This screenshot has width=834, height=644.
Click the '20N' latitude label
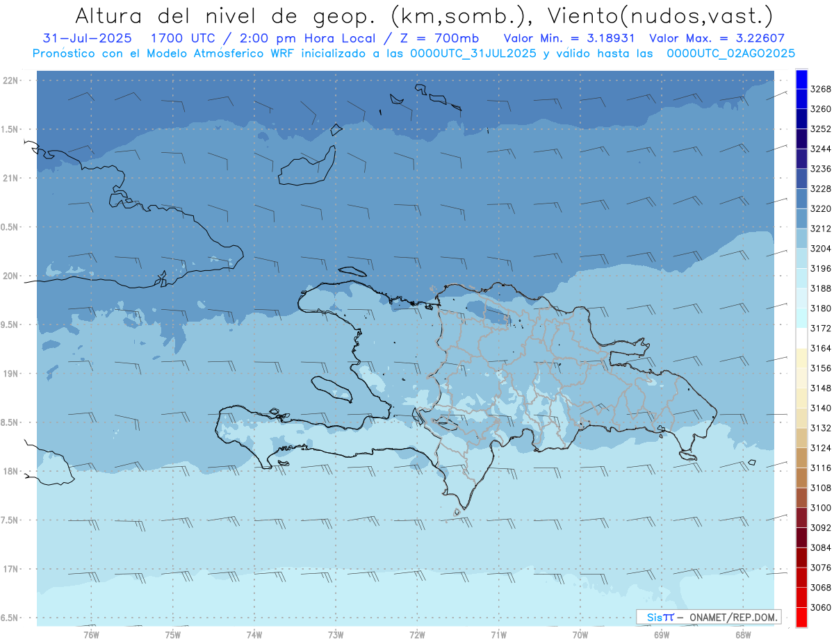[12, 276]
